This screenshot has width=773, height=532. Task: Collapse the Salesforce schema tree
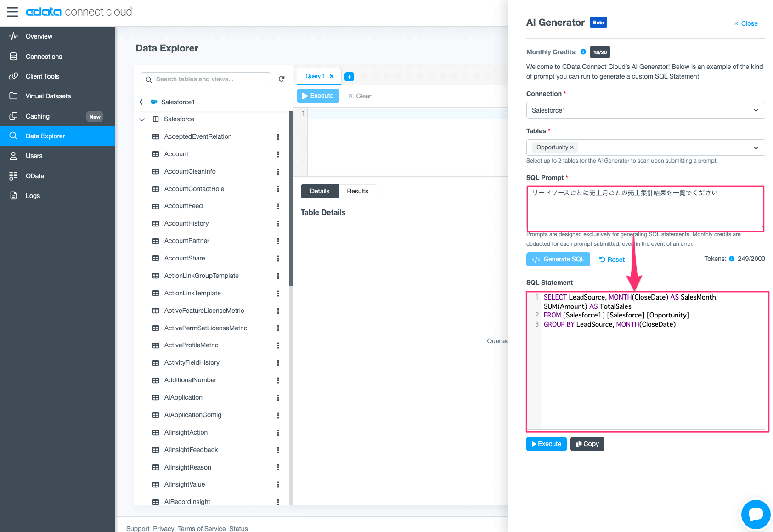(x=142, y=119)
